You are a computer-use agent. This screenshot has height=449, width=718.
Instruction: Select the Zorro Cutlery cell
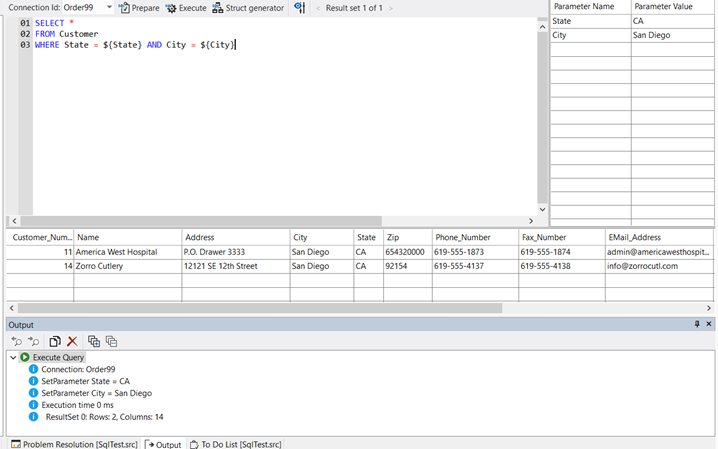tap(127, 266)
